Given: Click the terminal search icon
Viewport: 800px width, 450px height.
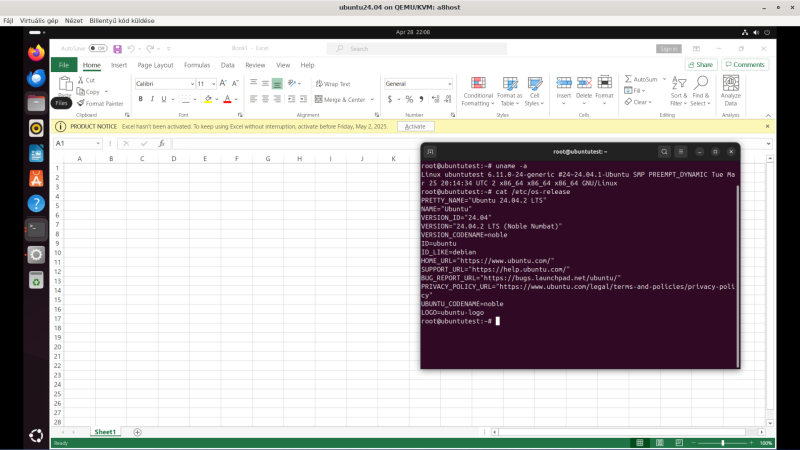Looking at the screenshot, I should coord(664,152).
